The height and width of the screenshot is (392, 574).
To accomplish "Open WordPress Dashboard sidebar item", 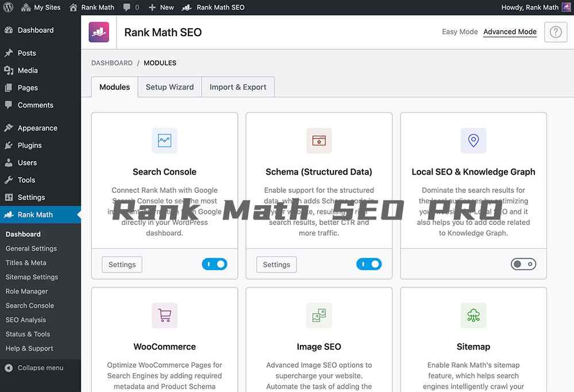I will point(40,30).
